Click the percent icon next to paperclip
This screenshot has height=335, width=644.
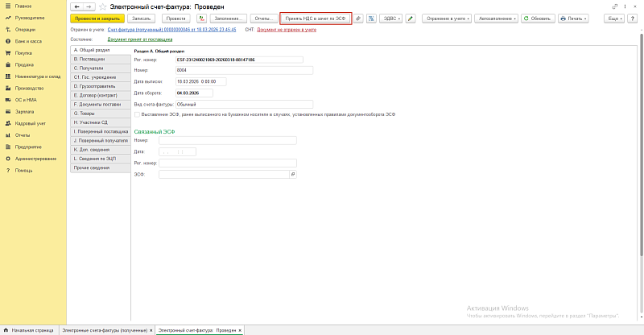tap(372, 18)
